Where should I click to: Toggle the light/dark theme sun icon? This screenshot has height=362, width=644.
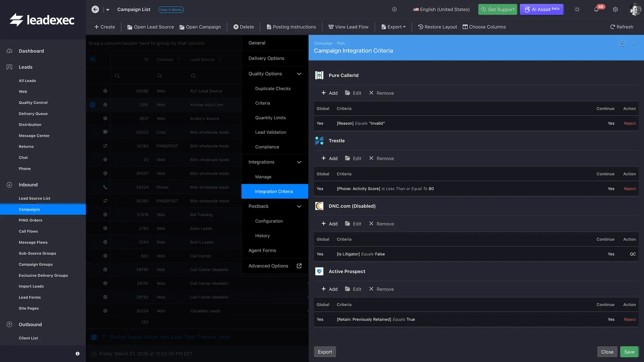click(577, 9)
